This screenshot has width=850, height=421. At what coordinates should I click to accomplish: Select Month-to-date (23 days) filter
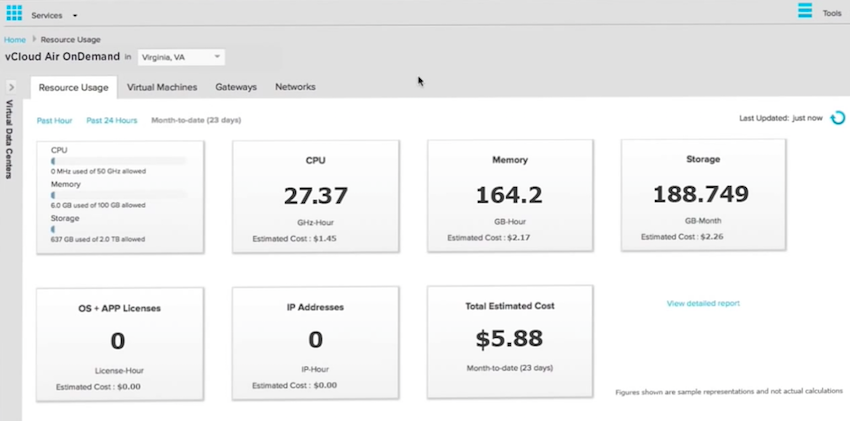coord(196,120)
